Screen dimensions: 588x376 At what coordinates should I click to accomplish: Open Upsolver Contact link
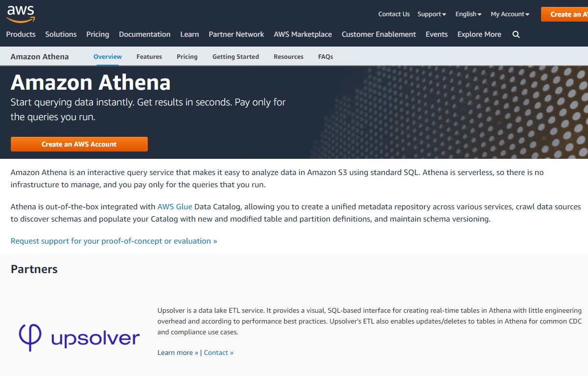[218, 352]
